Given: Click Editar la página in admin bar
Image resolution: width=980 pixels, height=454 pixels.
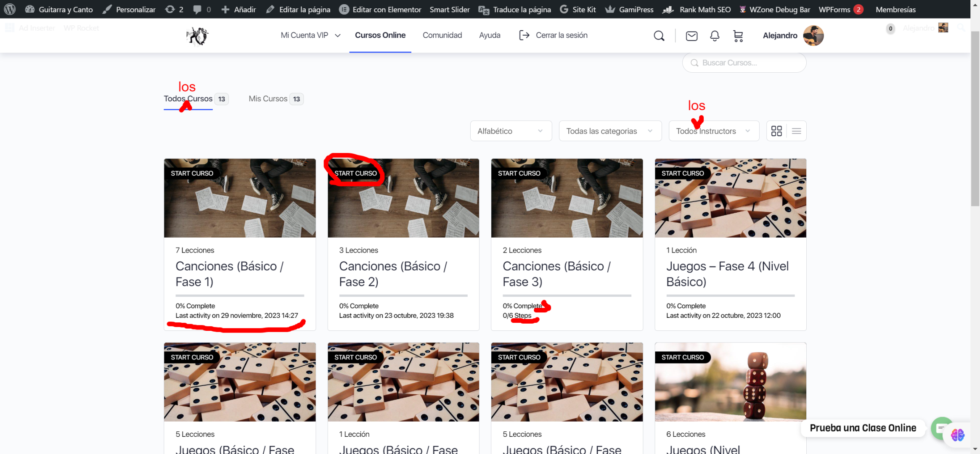Looking at the screenshot, I should tap(298, 9).
